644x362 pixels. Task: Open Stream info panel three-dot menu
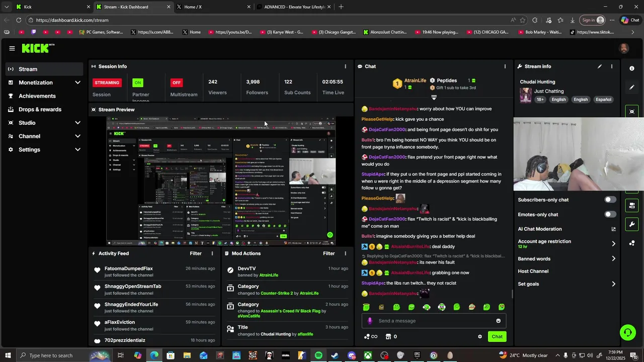[x=612, y=66]
